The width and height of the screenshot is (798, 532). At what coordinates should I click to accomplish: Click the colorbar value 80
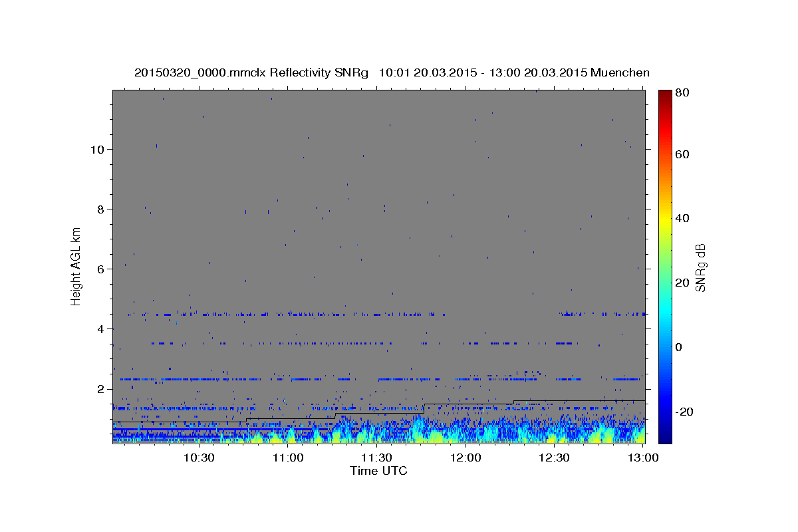point(683,93)
